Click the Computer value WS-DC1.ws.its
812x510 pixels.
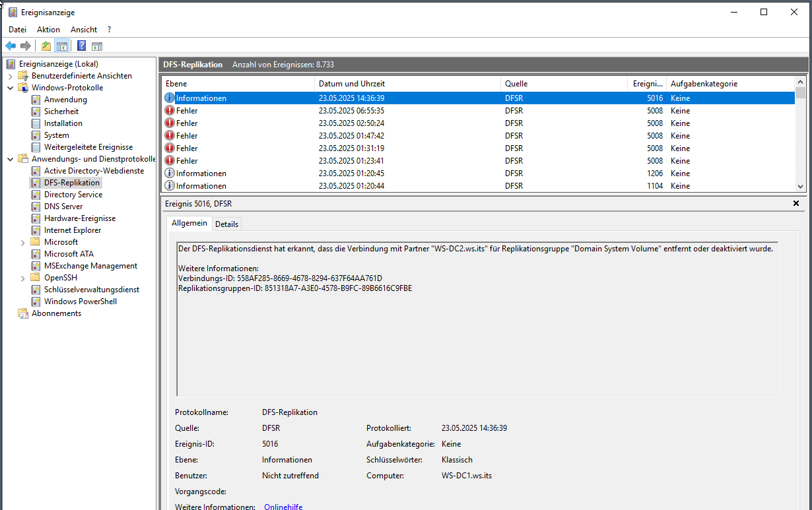(x=467, y=476)
